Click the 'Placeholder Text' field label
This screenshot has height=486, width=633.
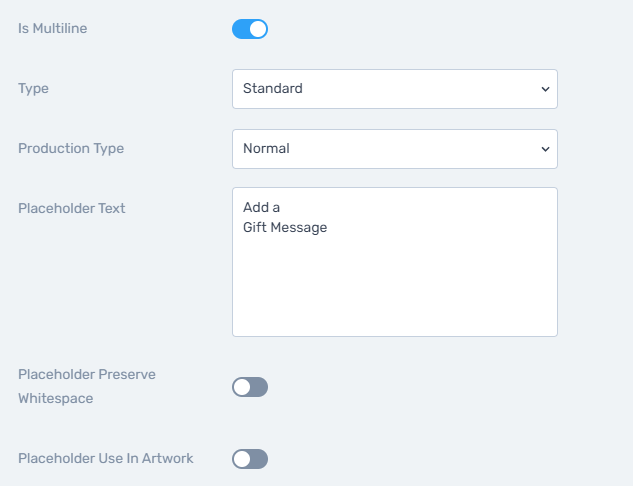pos(71,208)
